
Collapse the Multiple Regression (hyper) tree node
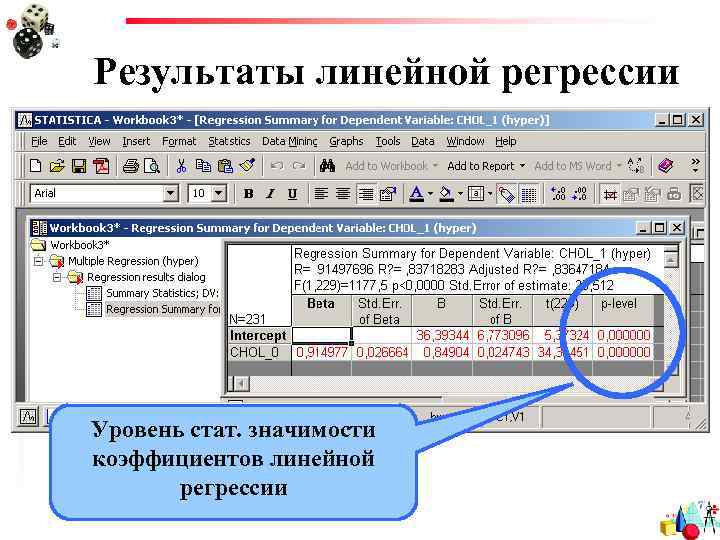39,261
